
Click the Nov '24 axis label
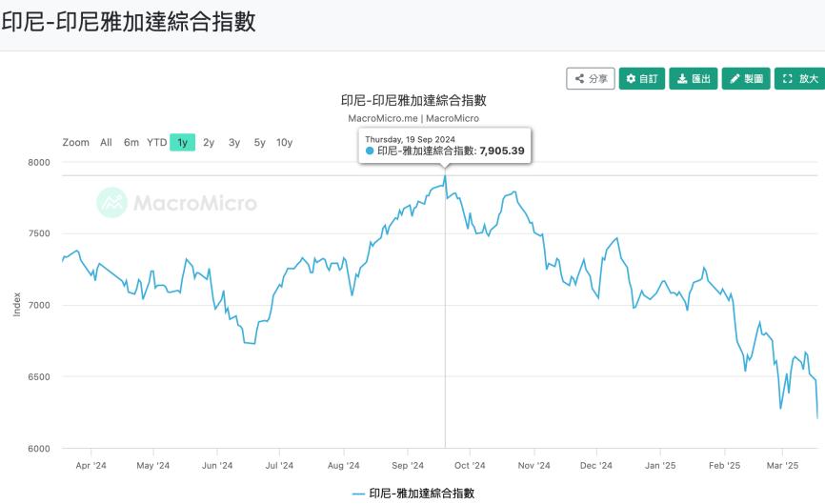coord(534,466)
